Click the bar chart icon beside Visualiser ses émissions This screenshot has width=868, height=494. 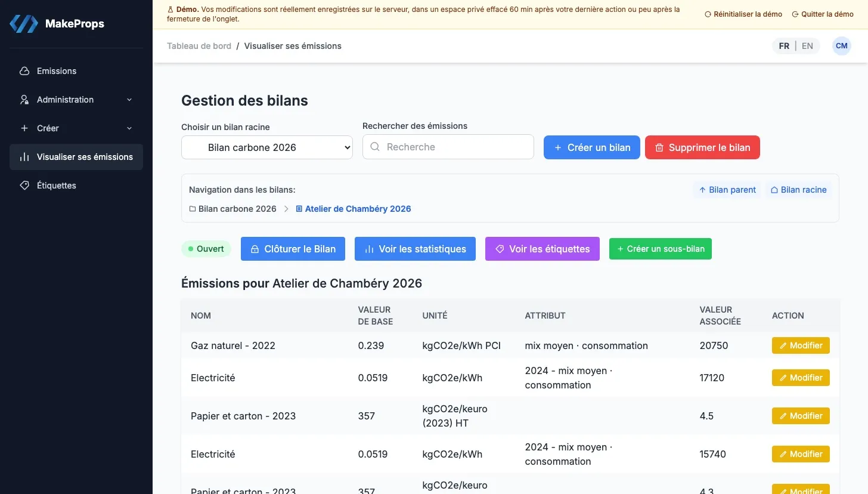[24, 157]
